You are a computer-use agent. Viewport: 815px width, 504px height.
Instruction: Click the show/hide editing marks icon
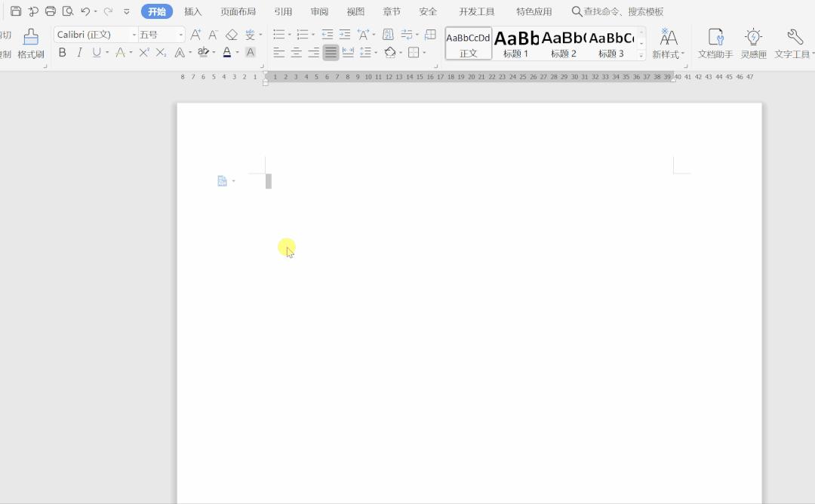pyautogui.click(x=407, y=35)
